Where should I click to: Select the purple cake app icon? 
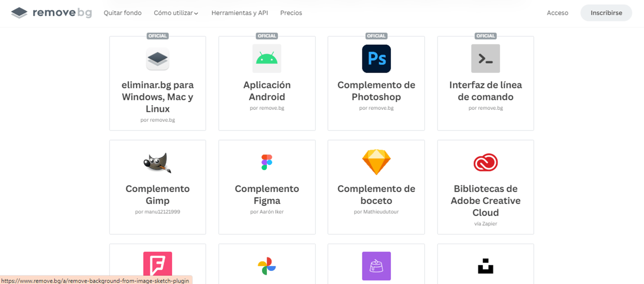coord(376,266)
